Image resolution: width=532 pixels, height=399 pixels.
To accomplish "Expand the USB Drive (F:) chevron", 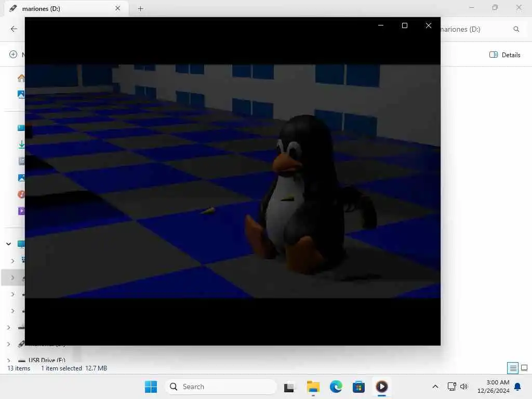I will (x=8, y=360).
